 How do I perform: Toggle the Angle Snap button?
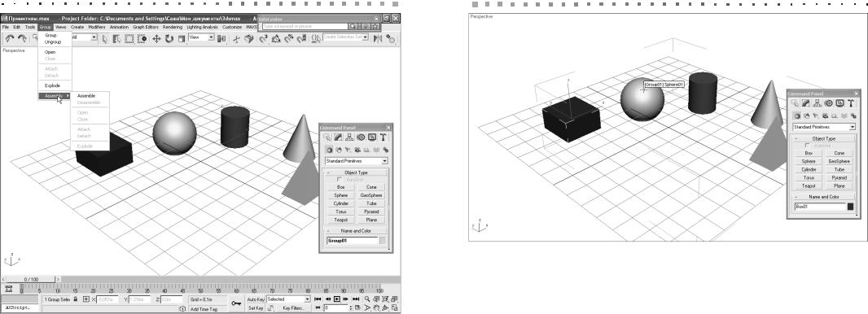point(276,39)
